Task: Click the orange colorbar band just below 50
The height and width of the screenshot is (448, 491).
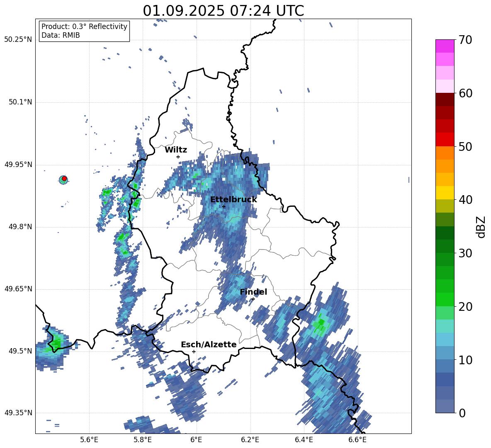Action: (445, 153)
